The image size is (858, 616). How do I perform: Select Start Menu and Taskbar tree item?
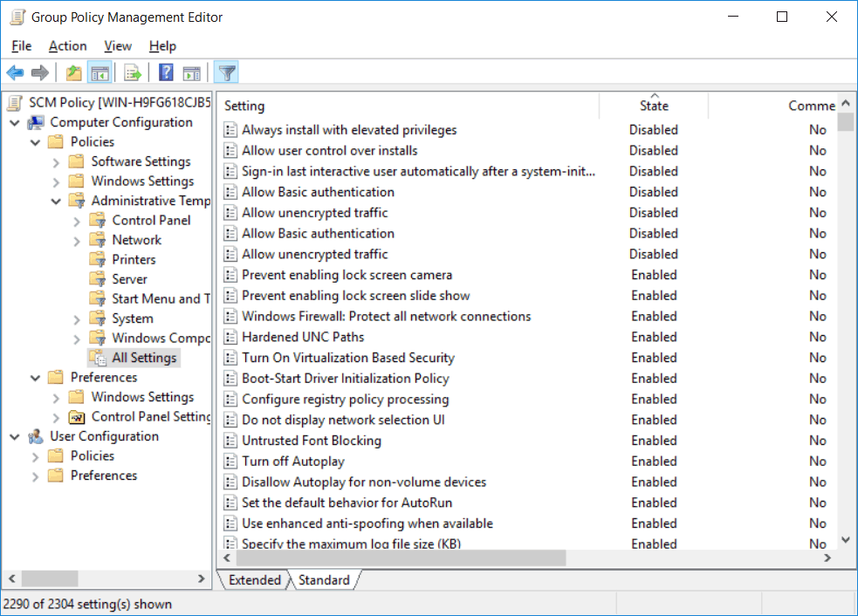pyautogui.click(x=161, y=298)
